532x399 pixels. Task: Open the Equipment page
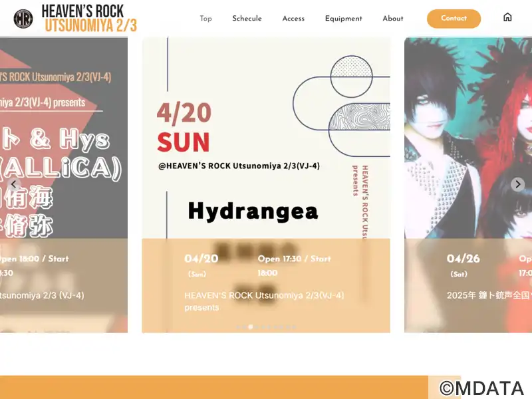[343, 19]
